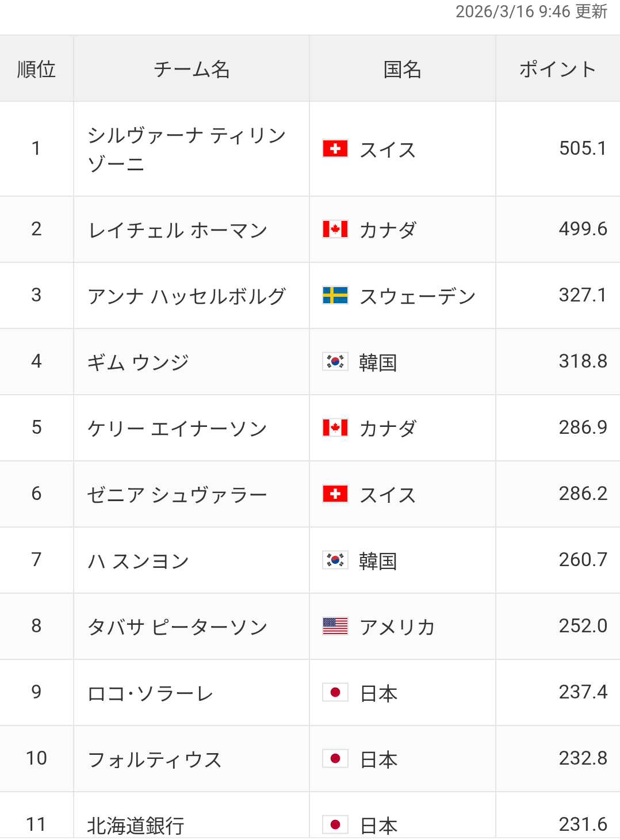Select team name アンナ ハッセルボルグ
This screenshot has height=840, width=620.
coord(186,296)
